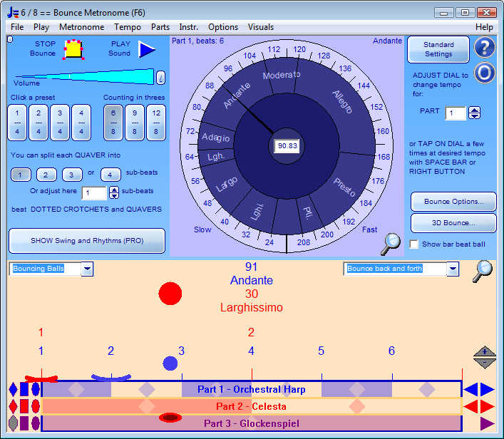Open the Play menu
This screenshot has width=504, height=439.
coord(41,27)
